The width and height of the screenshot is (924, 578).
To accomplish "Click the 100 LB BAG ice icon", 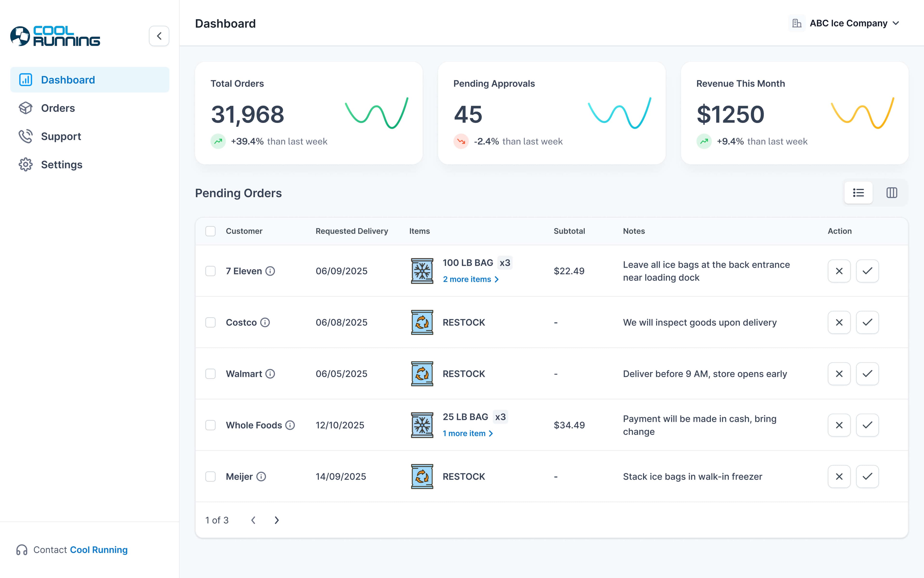I will [422, 271].
